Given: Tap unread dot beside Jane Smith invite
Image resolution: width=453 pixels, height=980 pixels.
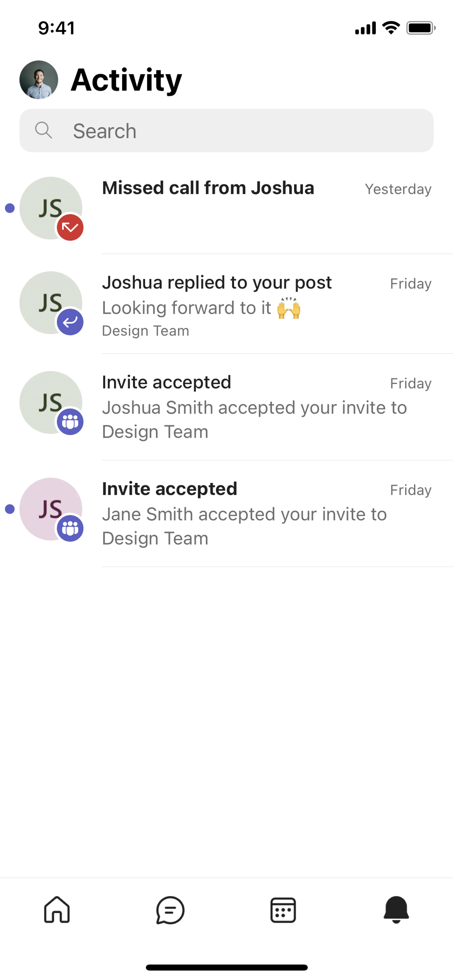Looking at the screenshot, I should tap(10, 509).
